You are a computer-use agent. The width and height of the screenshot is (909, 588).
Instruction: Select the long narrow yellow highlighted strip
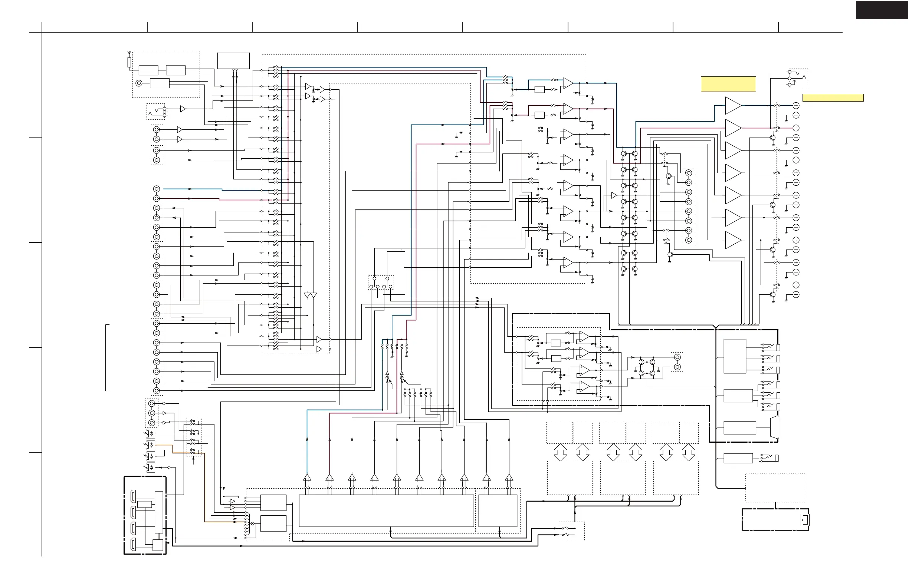[x=833, y=98]
